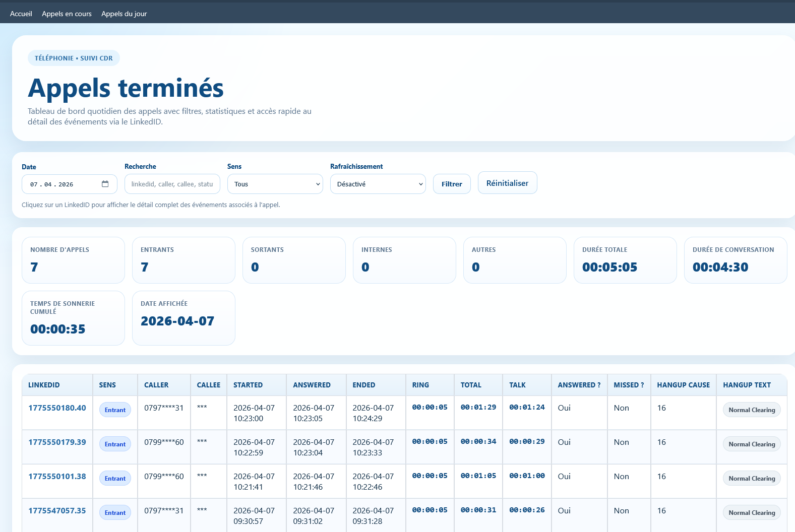The height and width of the screenshot is (532, 795).
Task: Open the calendar picker icon in Date field
Action: pyautogui.click(x=105, y=184)
